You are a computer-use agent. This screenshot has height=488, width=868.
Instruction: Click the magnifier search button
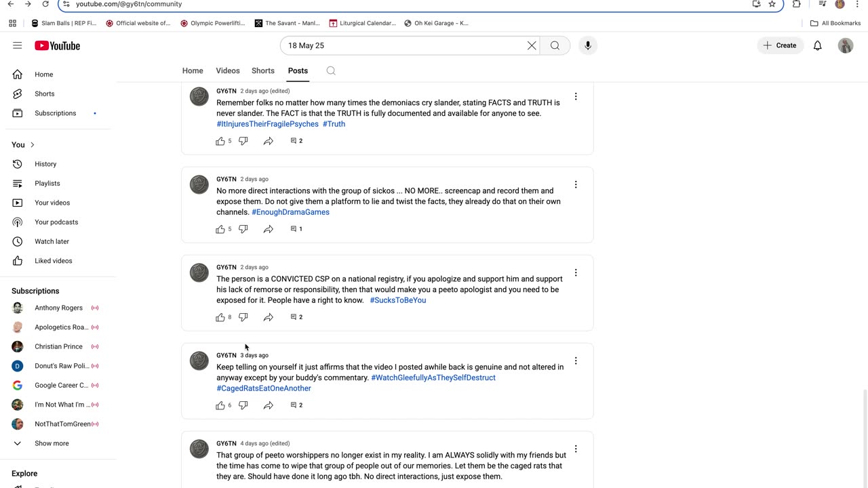click(x=555, y=45)
